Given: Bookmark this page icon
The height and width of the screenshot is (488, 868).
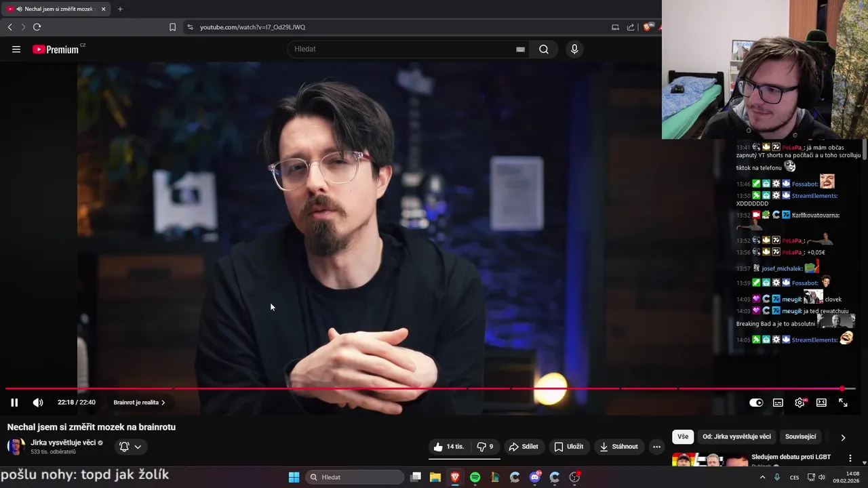Looking at the screenshot, I should click(172, 27).
